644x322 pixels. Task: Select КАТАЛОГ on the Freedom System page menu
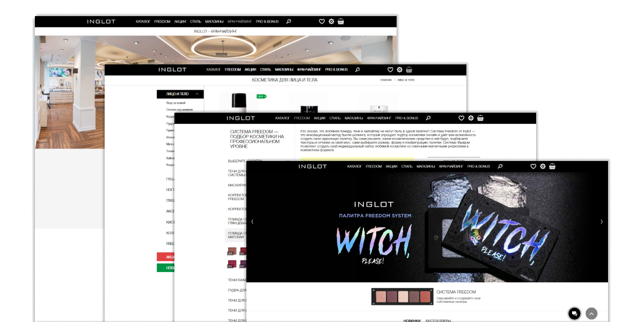pos(282,118)
